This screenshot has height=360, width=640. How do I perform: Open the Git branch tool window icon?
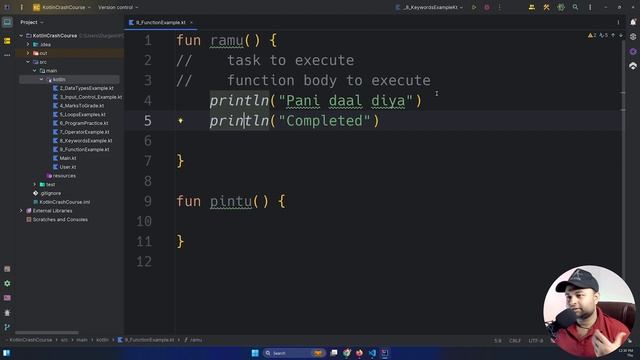[x=7, y=327]
